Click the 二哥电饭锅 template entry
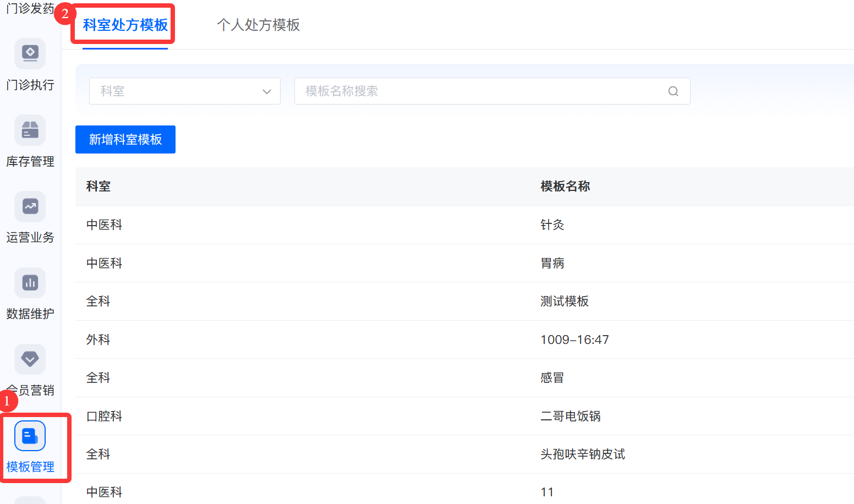 point(571,417)
